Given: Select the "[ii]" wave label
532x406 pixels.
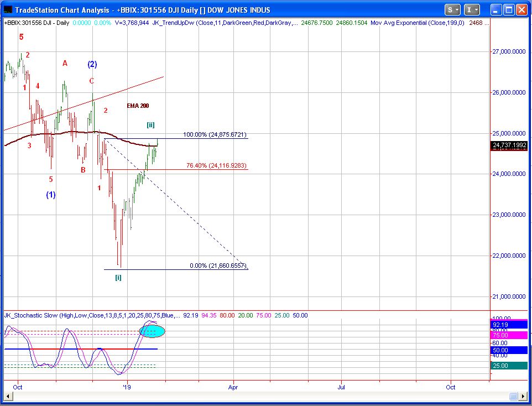Looking at the screenshot, I should (x=150, y=125).
